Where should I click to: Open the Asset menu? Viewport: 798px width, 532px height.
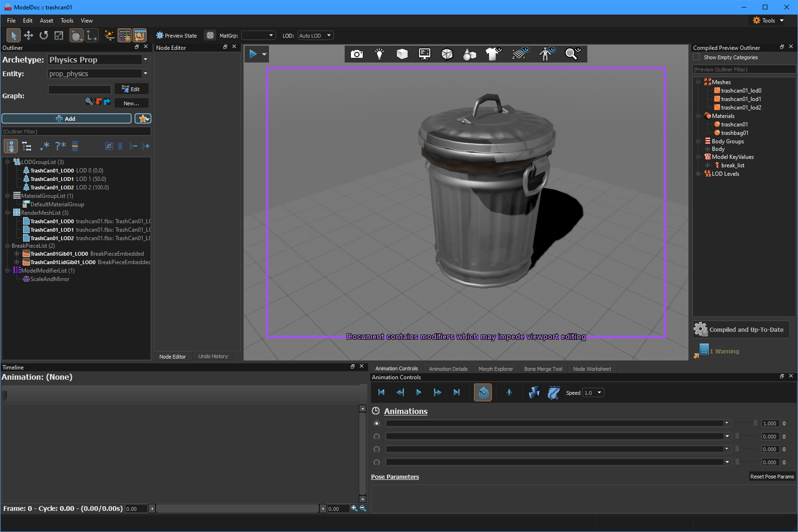(x=46, y=21)
